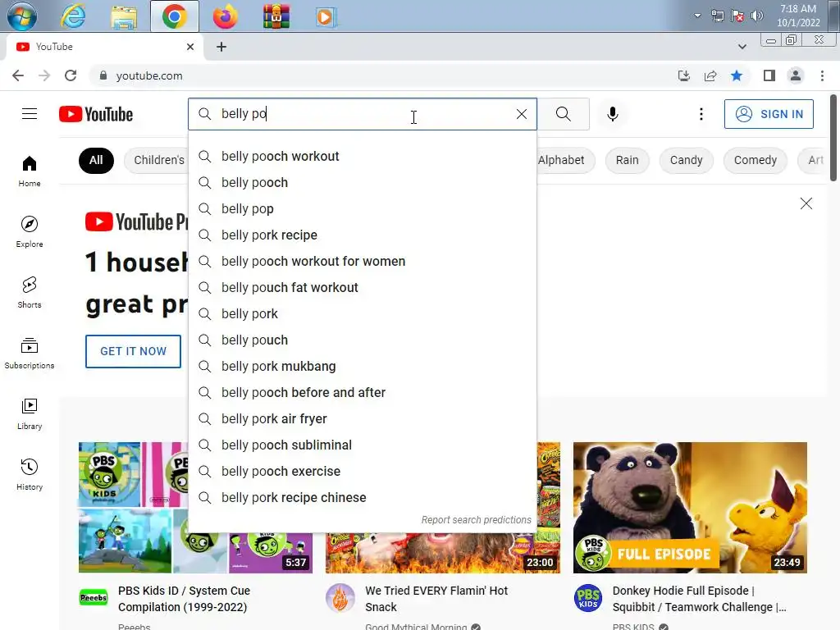Choose suggestion 'belly pork mukbang'
This screenshot has height=630, width=840.
pyautogui.click(x=362, y=367)
